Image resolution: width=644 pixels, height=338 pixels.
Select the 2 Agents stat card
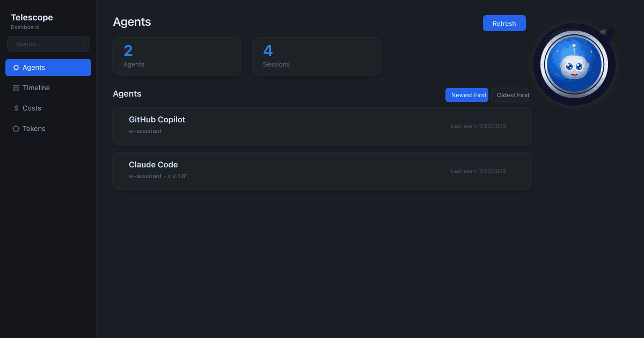pos(177,56)
